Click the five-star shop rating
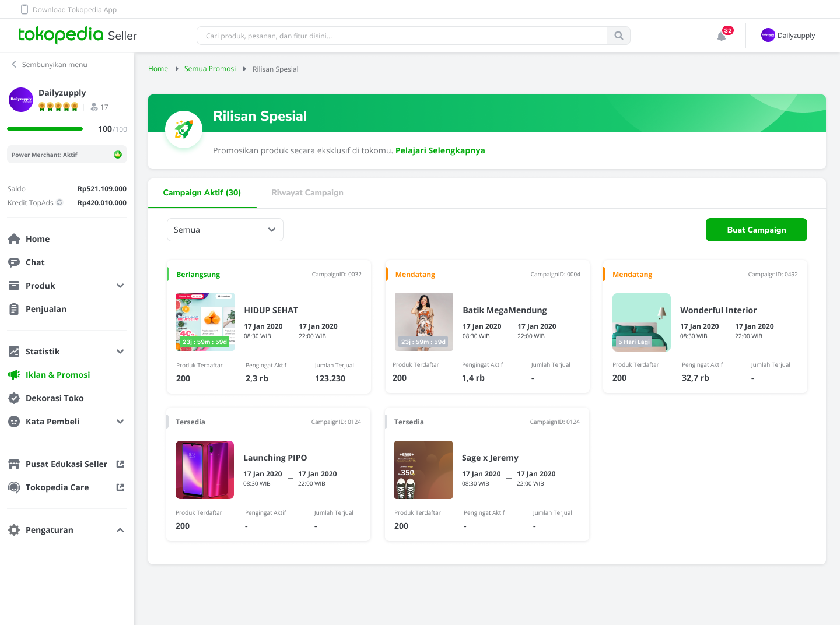The height and width of the screenshot is (625, 840). coord(58,107)
